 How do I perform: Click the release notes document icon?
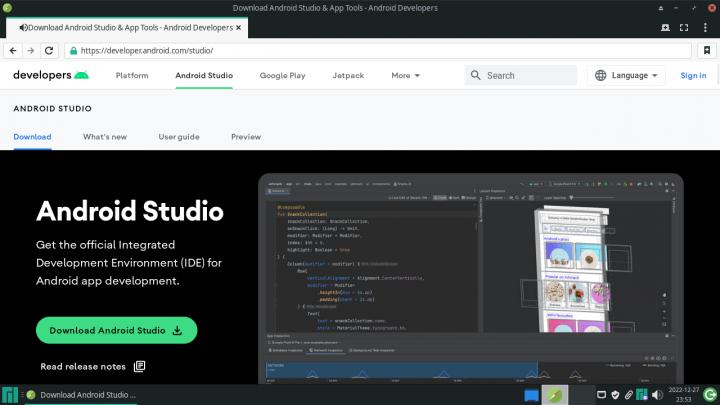[x=139, y=366]
